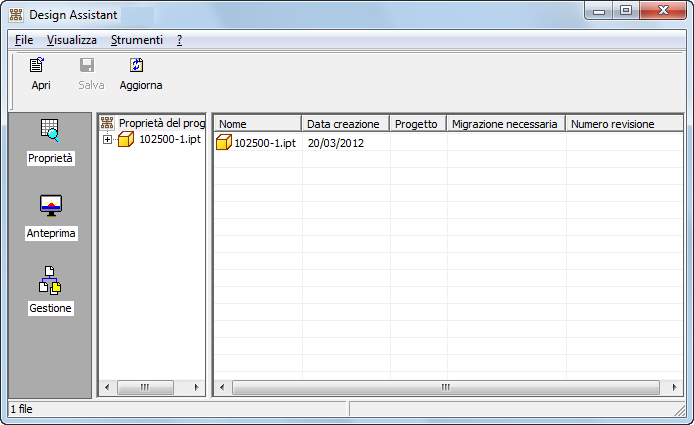The width and height of the screenshot is (694, 425).
Task: Sort by the Nome column header
Action: pyautogui.click(x=258, y=124)
